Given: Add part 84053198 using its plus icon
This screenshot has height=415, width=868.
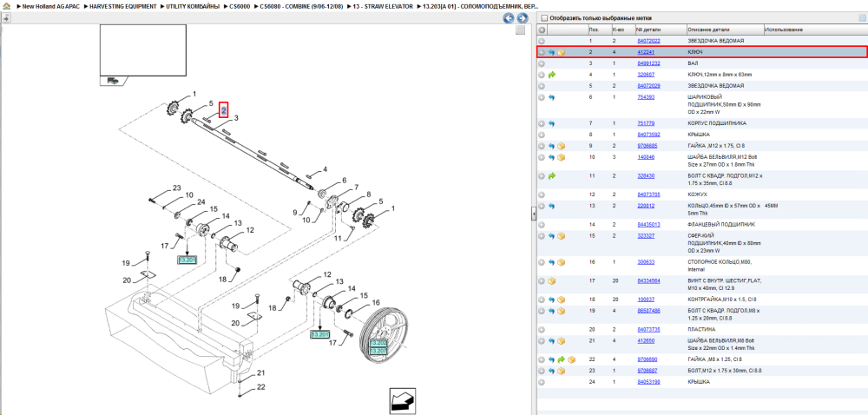Looking at the screenshot, I should [542, 382].
